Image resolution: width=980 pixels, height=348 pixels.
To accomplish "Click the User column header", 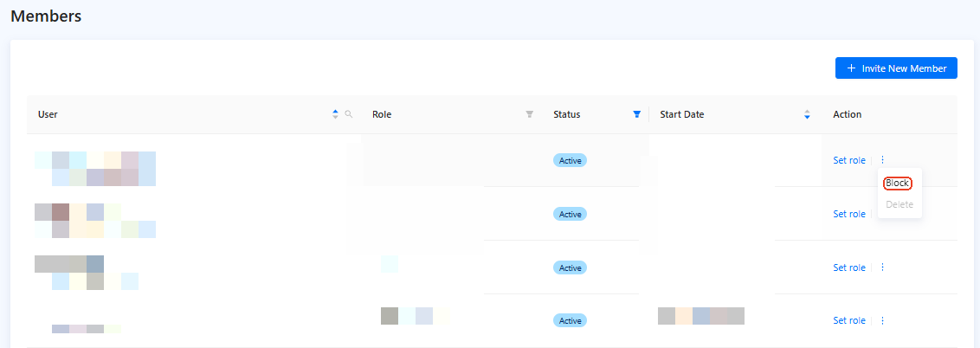I will 48,114.
